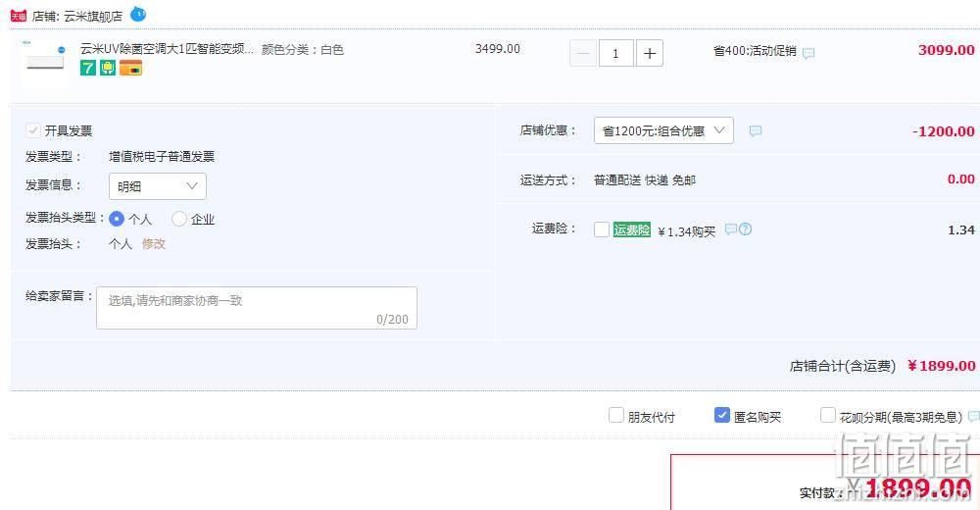This screenshot has width=980, height=510.
Task: Open the 运费险 comment bubble icon
Action: tap(731, 229)
